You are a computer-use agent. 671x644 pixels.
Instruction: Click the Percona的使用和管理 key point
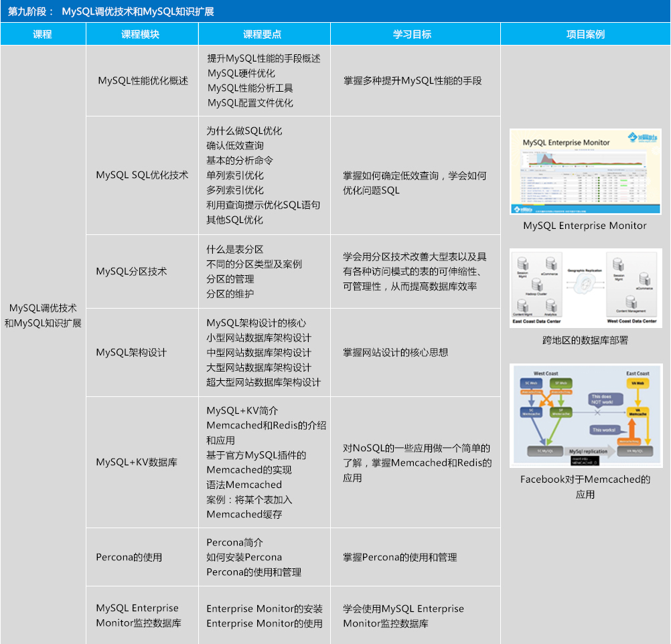click(254, 572)
